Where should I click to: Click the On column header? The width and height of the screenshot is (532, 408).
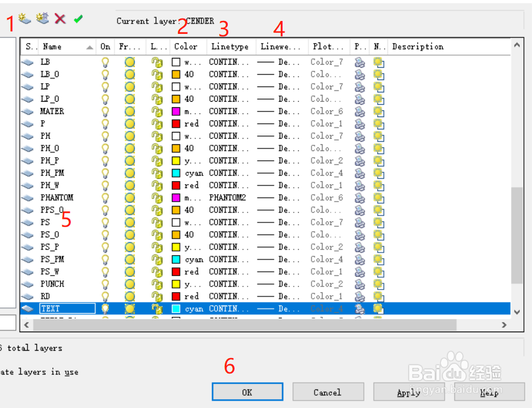click(x=105, y=47)
